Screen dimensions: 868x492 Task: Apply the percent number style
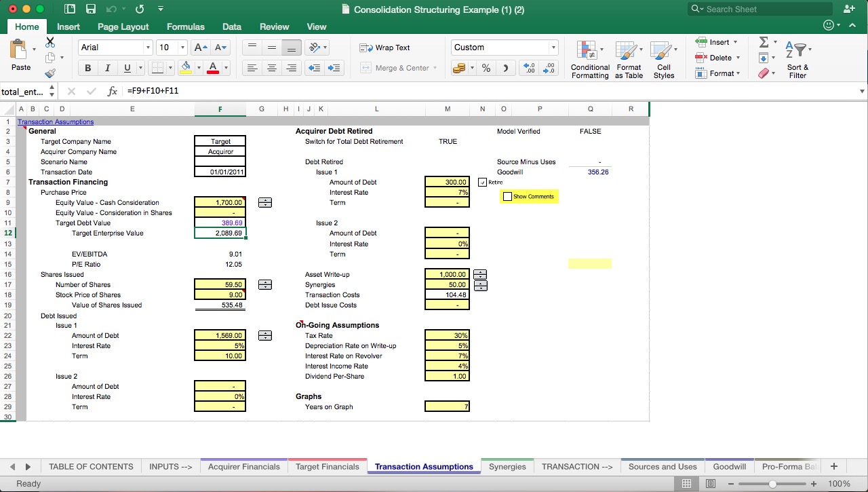pyautogui.click(x=486, y=68)
